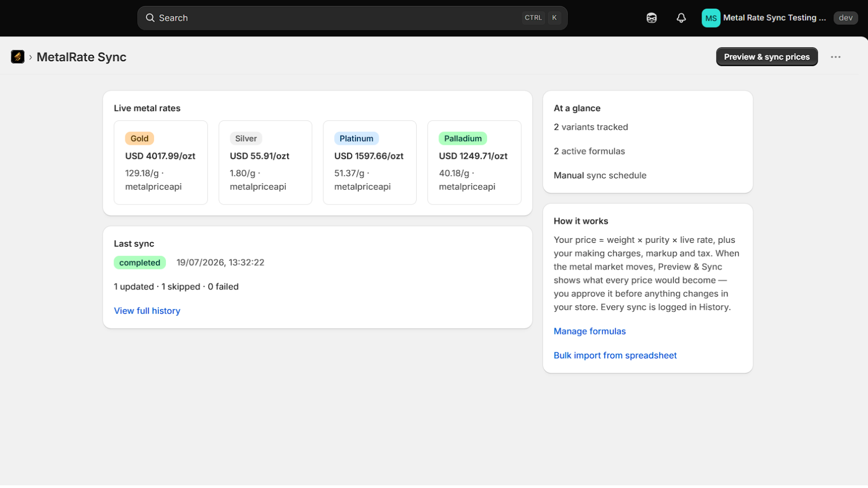Click the 2 active formulas text

(x=589, y=151)
